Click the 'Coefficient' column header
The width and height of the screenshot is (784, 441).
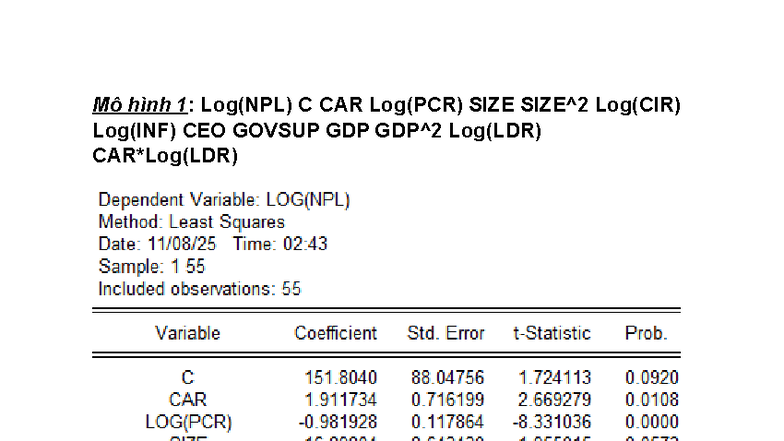336,334
